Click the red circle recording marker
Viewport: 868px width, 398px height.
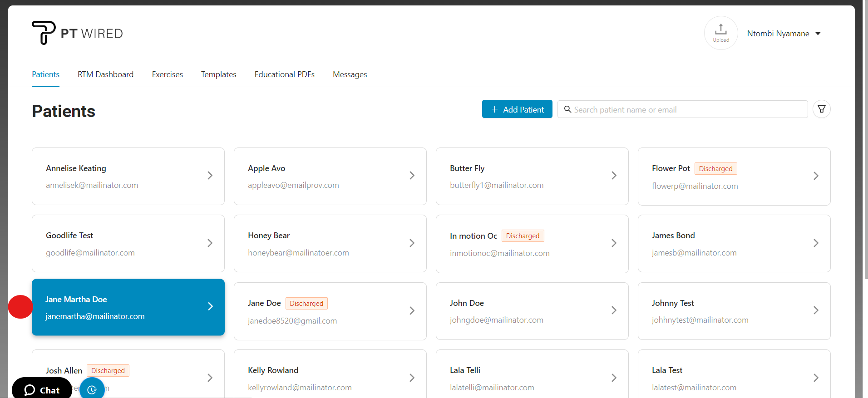pos(20,307)
